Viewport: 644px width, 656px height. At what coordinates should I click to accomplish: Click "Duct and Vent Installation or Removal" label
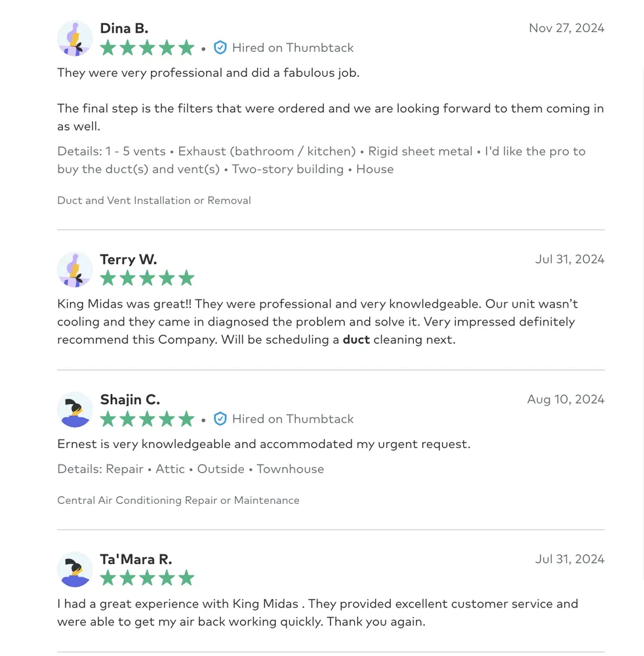coord(154,201)
